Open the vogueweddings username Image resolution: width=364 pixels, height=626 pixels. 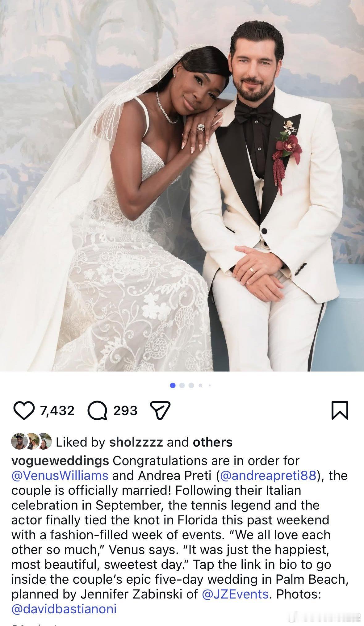coord(60,461)
